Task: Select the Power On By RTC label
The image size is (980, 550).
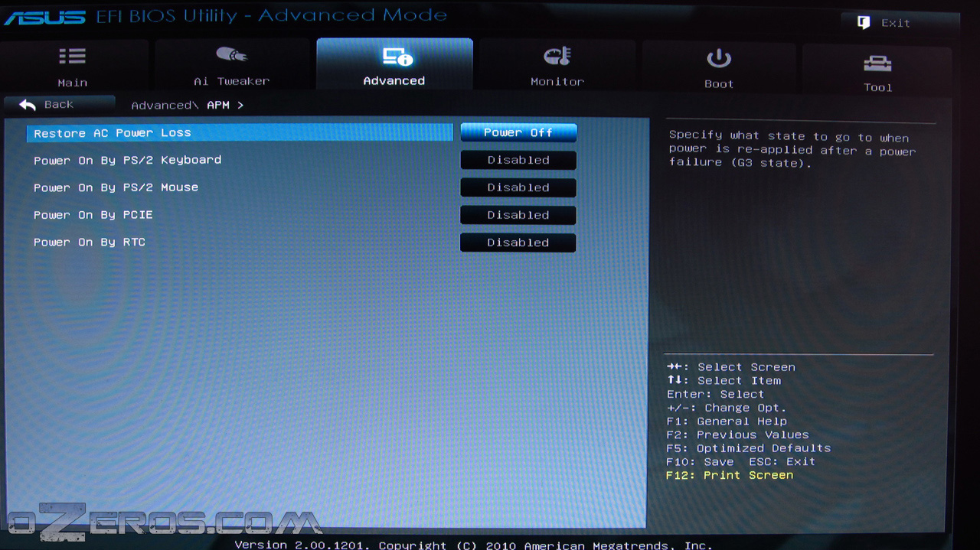Action: coord(89,242)
